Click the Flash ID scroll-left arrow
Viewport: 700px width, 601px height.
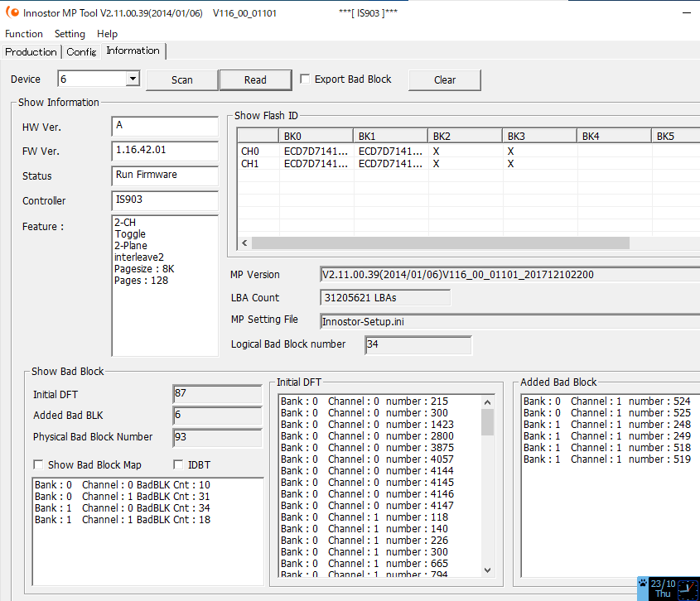[x=244, y=243]
